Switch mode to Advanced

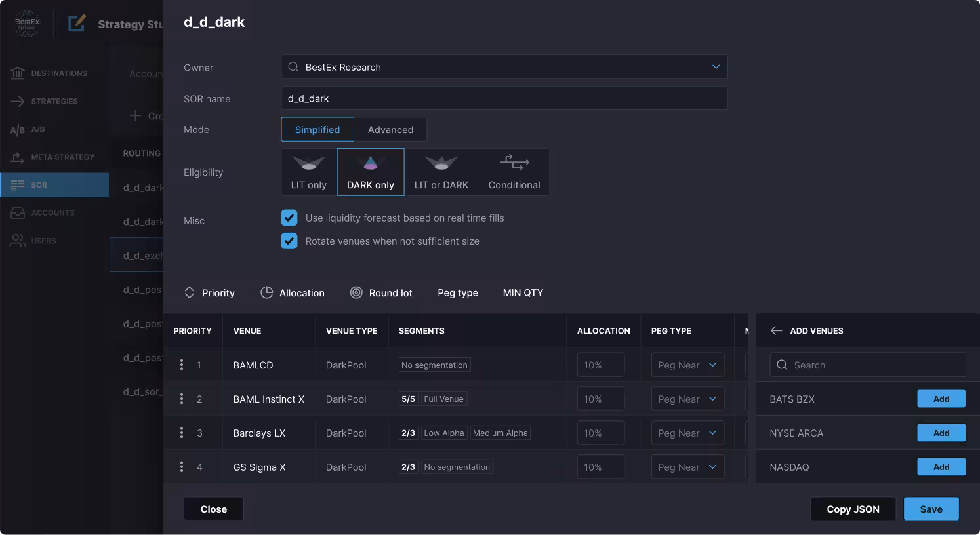coord(390,130)
